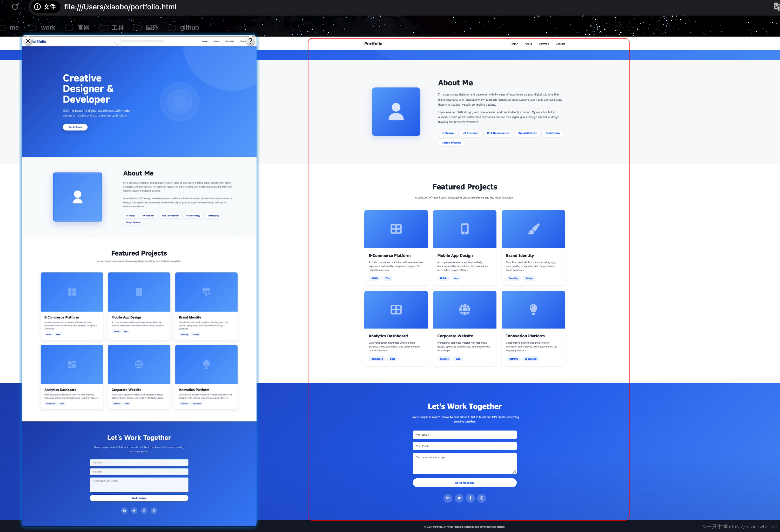This screenshot has height=532, width=780.
Task: Click the site info icon in address bar
Action: pyautogui.click(x=38, y=7)
